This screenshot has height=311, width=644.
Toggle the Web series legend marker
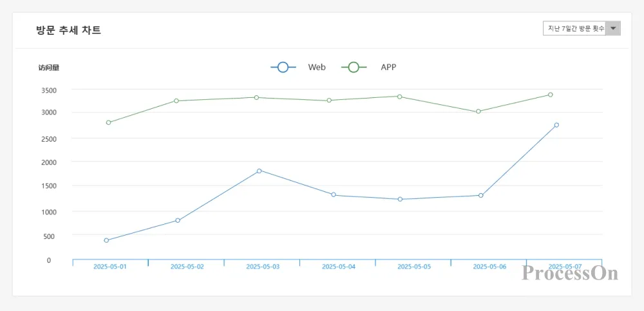[283, 67]
